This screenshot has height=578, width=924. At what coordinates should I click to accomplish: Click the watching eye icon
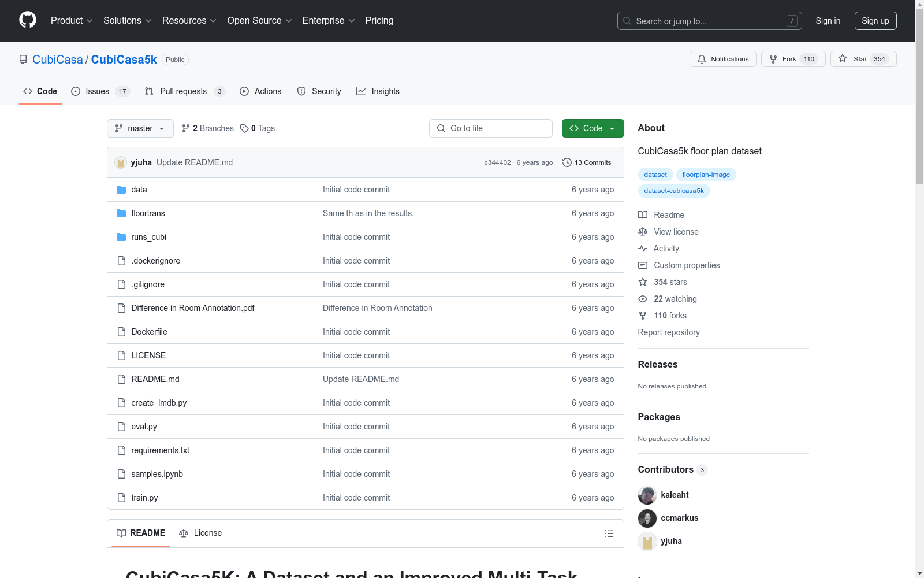643,299
